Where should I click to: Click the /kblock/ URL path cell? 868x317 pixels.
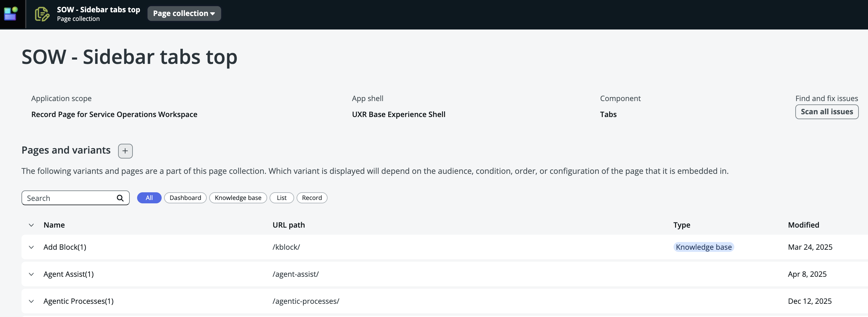pyautogui.click(x=286, y=247)
